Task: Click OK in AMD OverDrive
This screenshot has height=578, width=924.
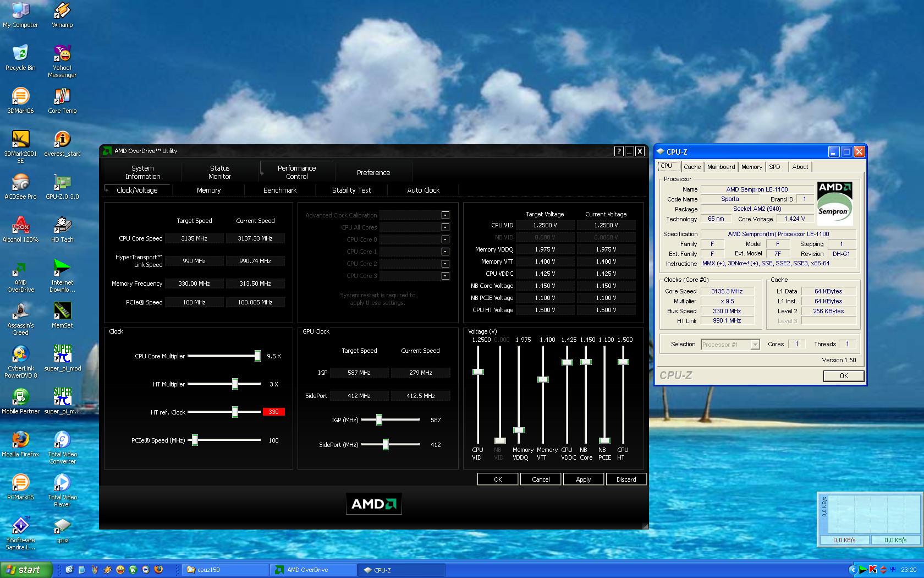Action: coord(498,479)
